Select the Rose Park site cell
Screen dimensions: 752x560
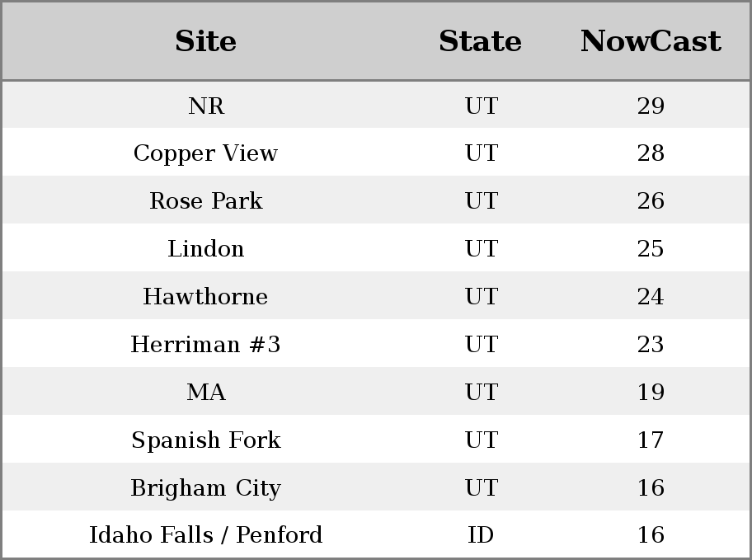click(205, 201)
